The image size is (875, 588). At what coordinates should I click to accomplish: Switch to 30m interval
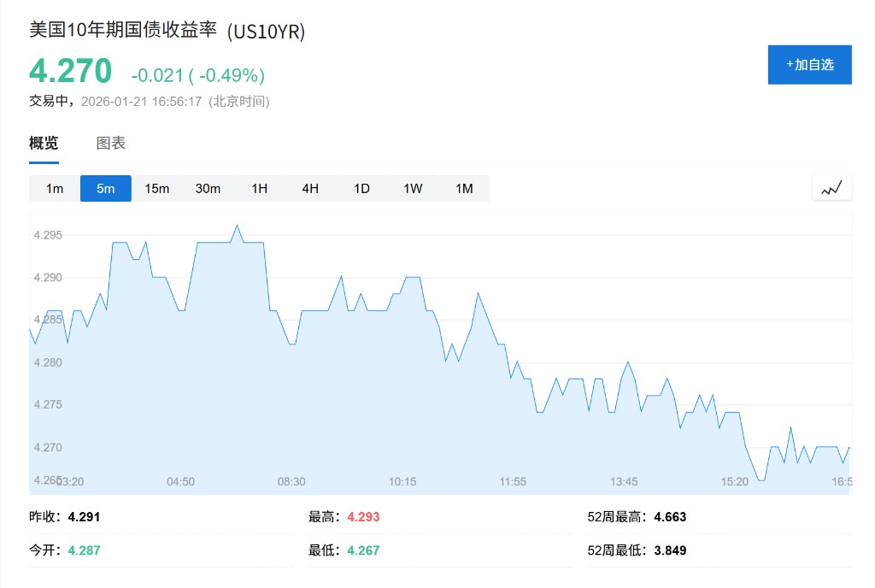tap(208, 189)
